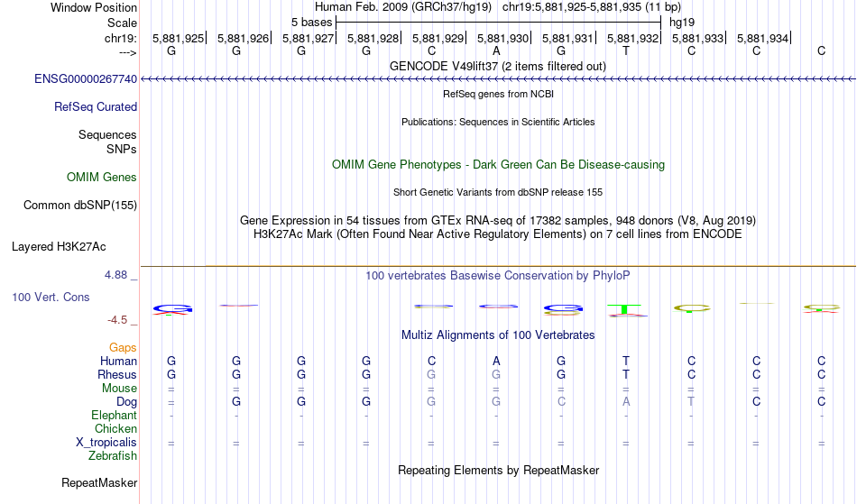Open the GTEx Gene Expression track title
857x504 pixels.
498,221
